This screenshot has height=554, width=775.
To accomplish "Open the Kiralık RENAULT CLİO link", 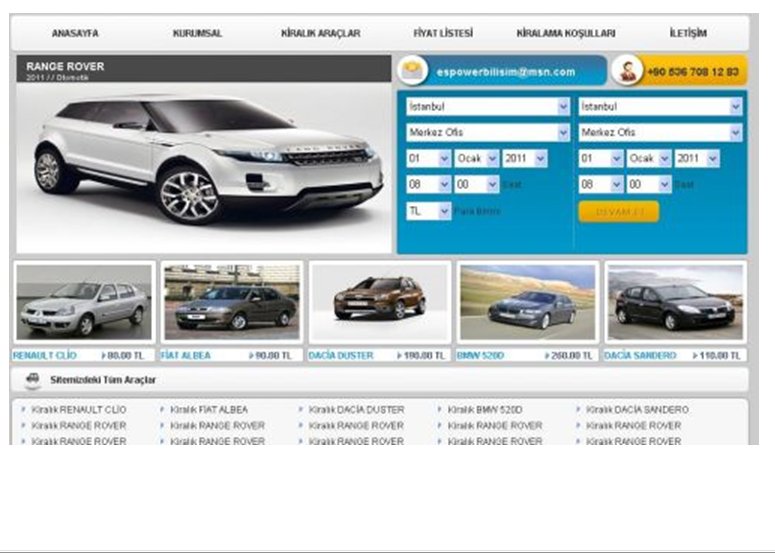I will pos(79,410).
